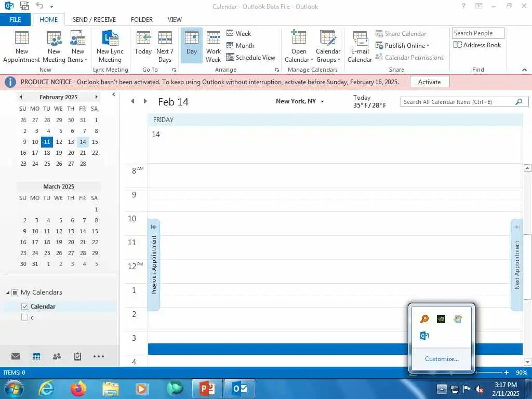The width and height of the screenshot is (532, 399).
Task: Uncheck the Calendar checkbox
Action: pyautogui.click(x=24, y=307)
